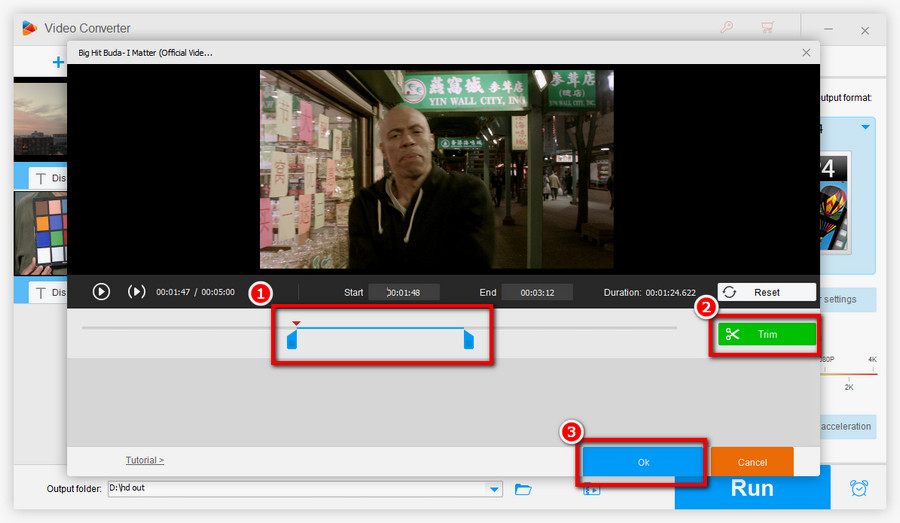
Task: Play the video preview
Action: pos(101,292)
